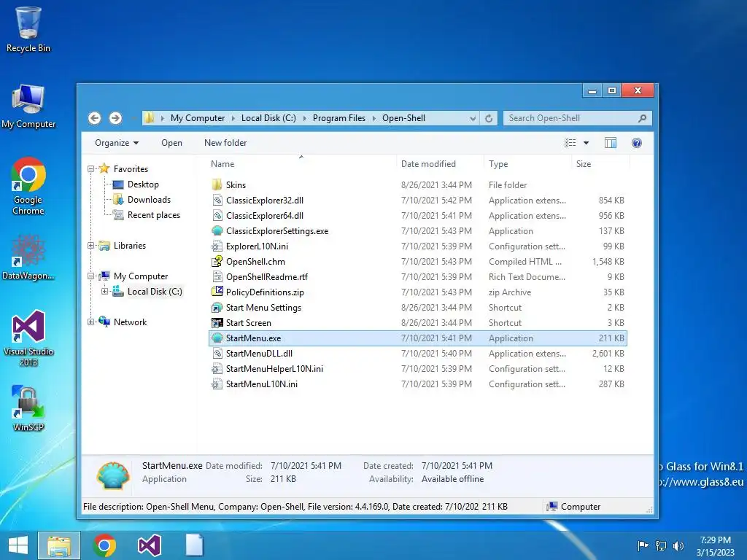Select the ClassicExplorer32.dll file
The width and height of the screenshot is (747, 560).
[x=264, y=201]
